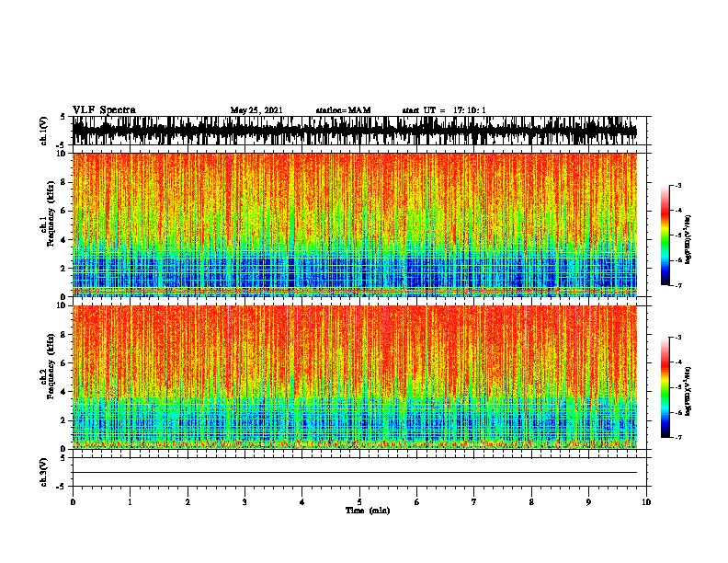Click the "VLF Spectra" title text

[104, 109]
